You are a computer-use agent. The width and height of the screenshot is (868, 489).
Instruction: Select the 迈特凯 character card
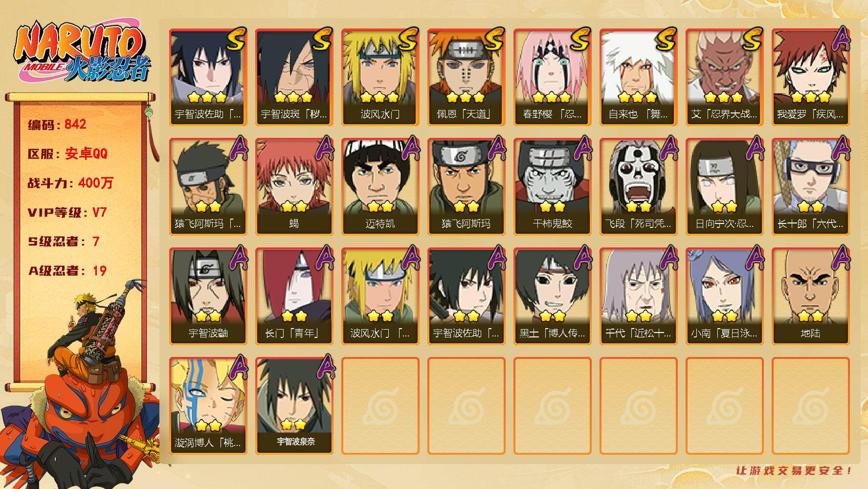380,187
